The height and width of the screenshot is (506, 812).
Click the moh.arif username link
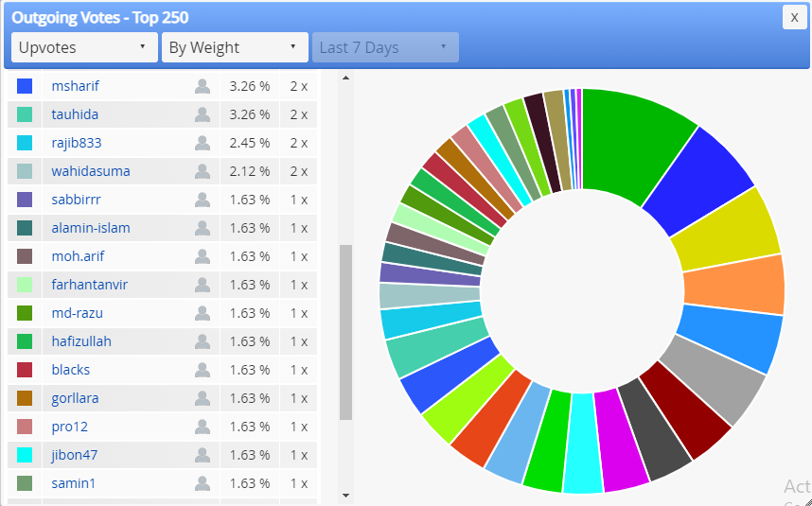[x=79, y=256]
